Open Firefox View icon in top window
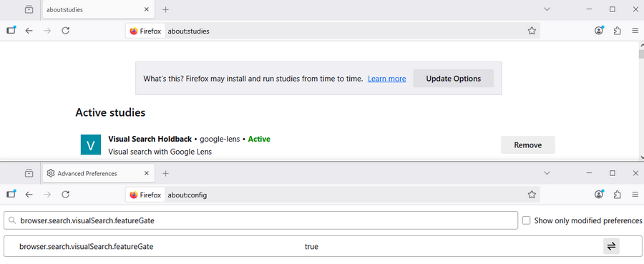The image size is (644, 264). [29, 9]
